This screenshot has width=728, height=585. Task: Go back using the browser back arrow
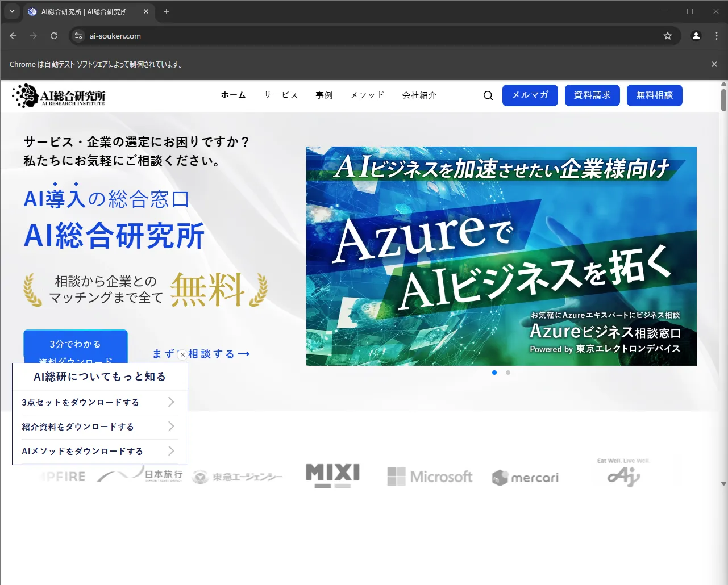point(13,36)
